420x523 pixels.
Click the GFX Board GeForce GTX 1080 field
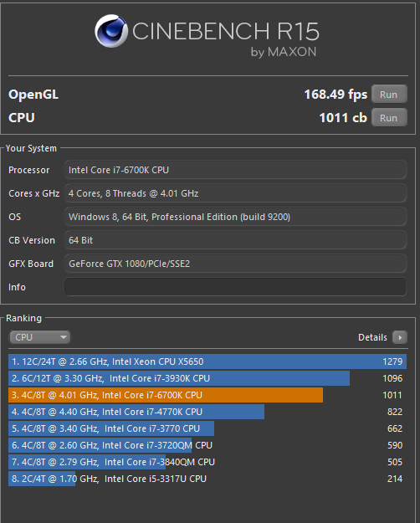[x=235, y=264]
